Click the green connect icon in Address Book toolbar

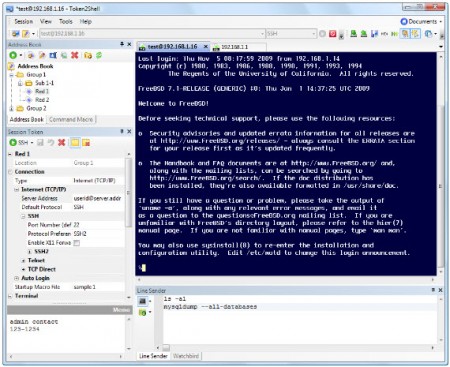click(13, 55)
